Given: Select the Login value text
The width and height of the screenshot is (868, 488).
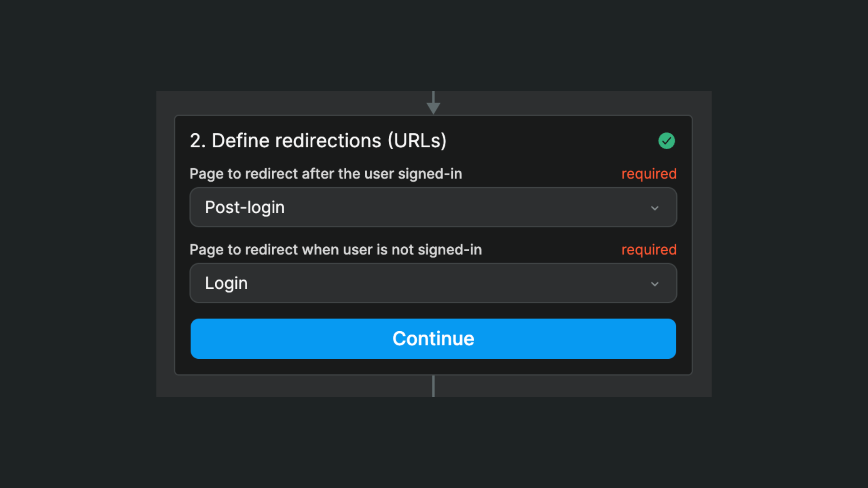Looking at the screenshot, I should point(226,283).
